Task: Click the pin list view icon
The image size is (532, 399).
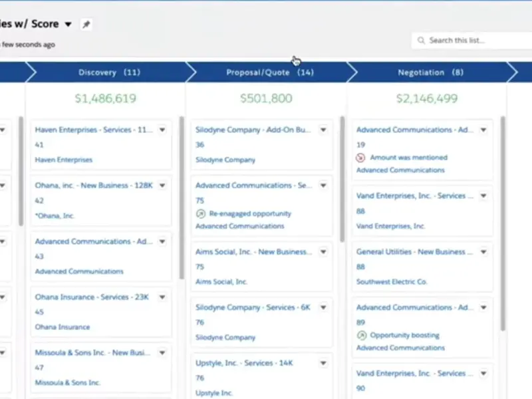Action: pyautogui.click(x=86, y=25)
